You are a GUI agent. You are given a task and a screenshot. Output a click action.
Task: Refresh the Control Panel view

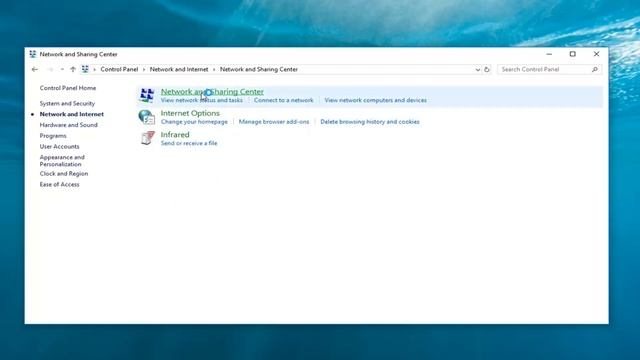487,69
